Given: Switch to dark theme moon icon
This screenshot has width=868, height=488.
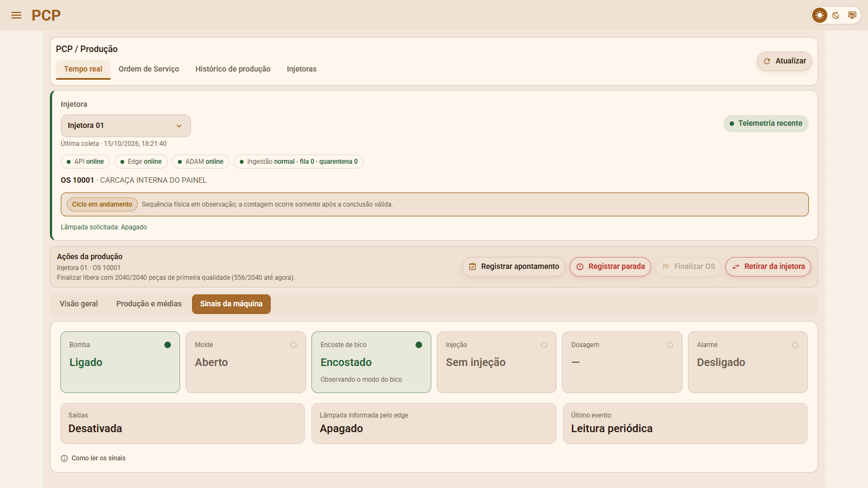Looking at the screenshot, I should click(836, 15).
